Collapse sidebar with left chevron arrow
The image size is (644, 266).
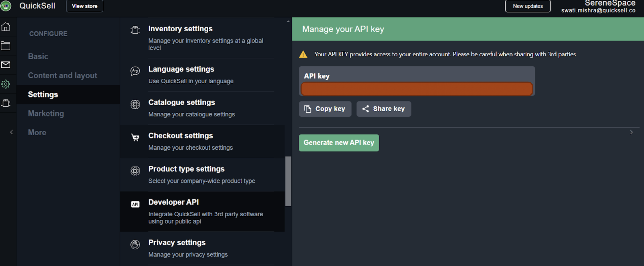[11, 132]
